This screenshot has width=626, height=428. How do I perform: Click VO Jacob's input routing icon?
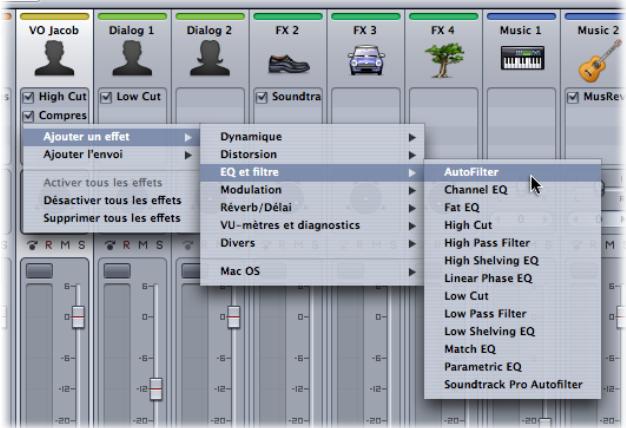pos(33,245)
